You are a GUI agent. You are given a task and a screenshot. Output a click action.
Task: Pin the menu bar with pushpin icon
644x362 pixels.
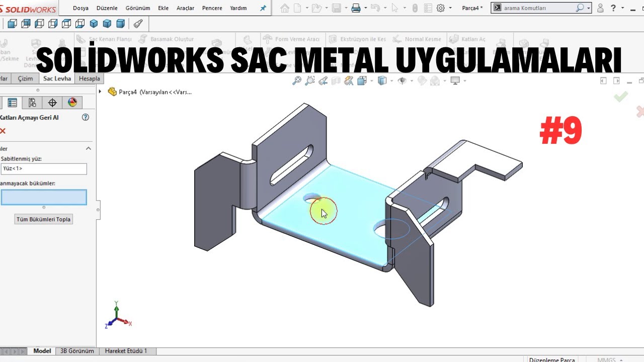click(263, 8)
